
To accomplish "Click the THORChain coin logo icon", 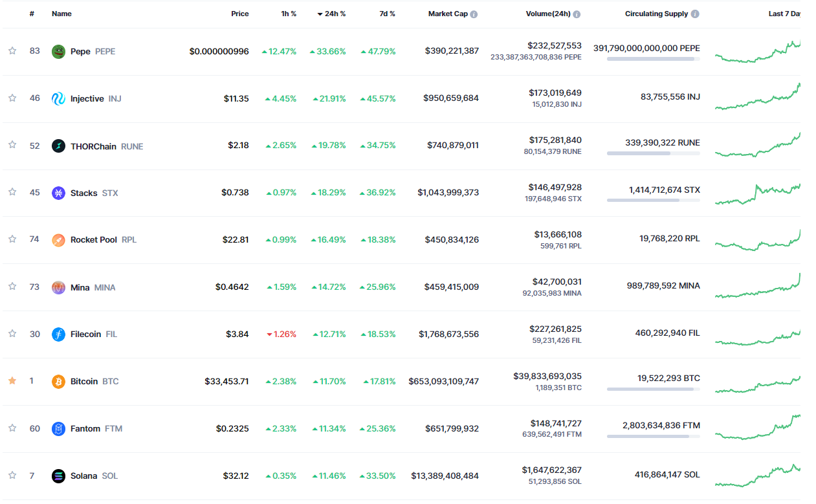I will 58,146.
